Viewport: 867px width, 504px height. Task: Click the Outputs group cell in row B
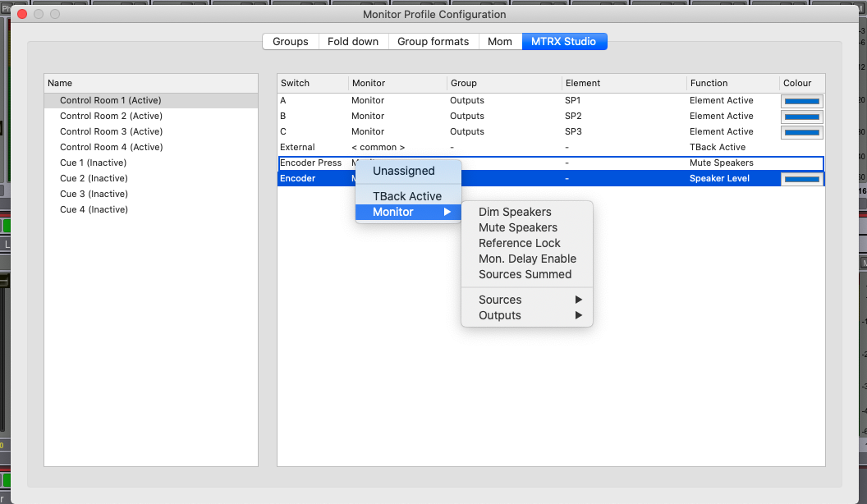coord(466,116)
